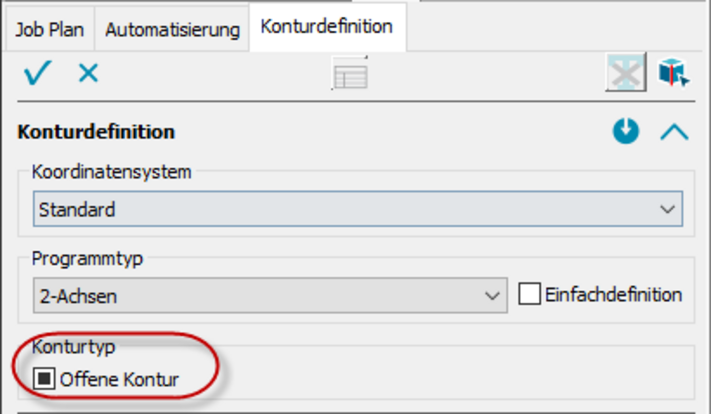Switch to the Job Plan tab
The image size is (711, 414).
(x=50, y=29)
